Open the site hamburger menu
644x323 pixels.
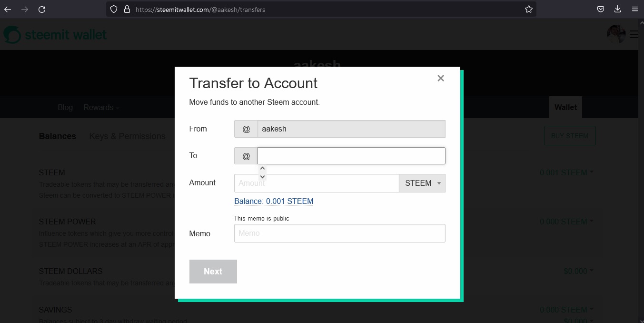634,34
